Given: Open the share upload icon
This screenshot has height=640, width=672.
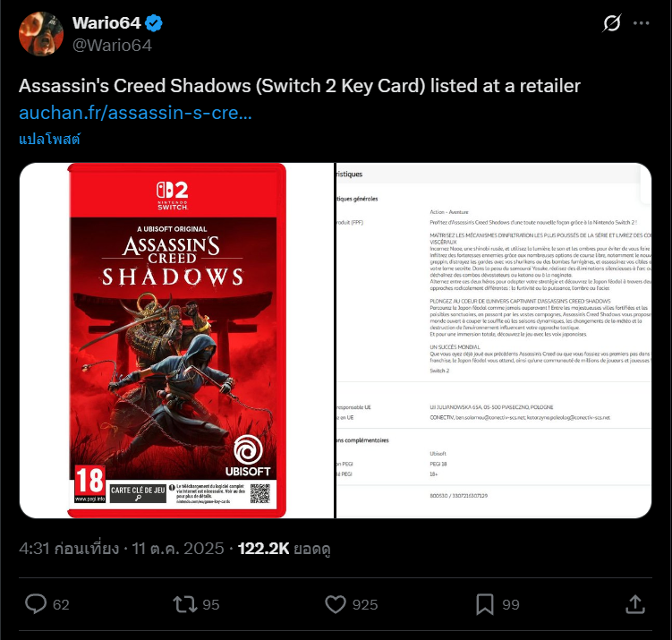Looking at the screenshot, I should pyautogui.click(x=635, y=604).
